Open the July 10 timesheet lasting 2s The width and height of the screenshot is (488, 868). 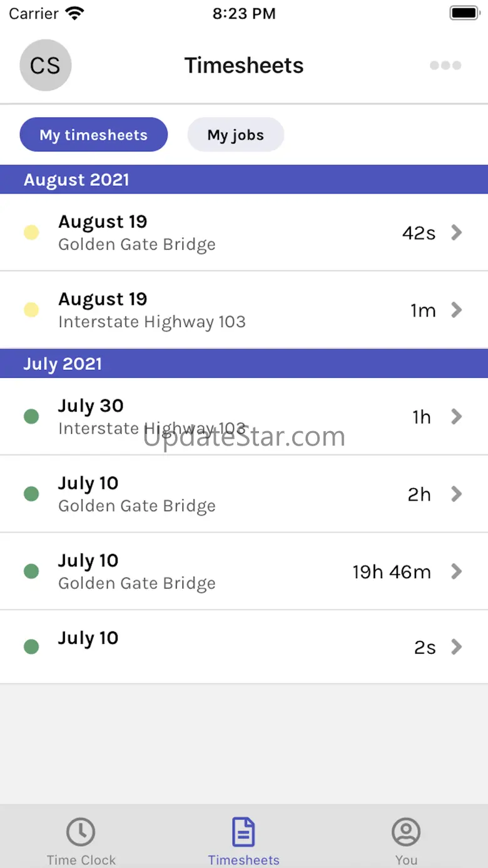244,646
